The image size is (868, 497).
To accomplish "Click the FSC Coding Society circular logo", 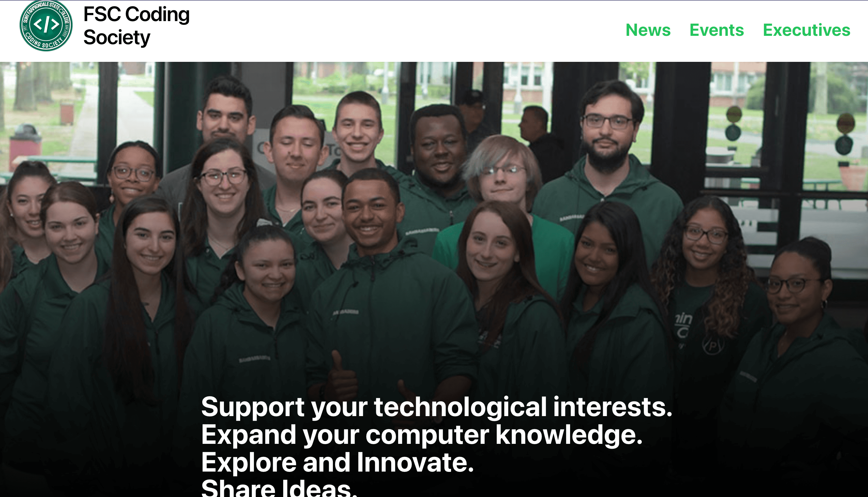I will pyautogui.click(x=46, y=25).
